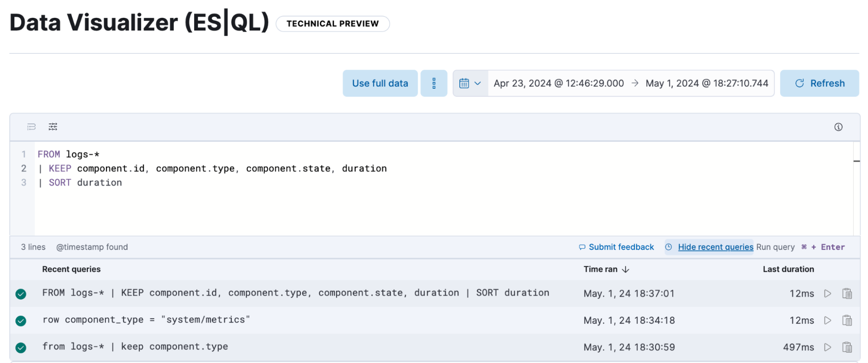Open the query settings sliders icon
868x363 pixels.
[53, 127]
